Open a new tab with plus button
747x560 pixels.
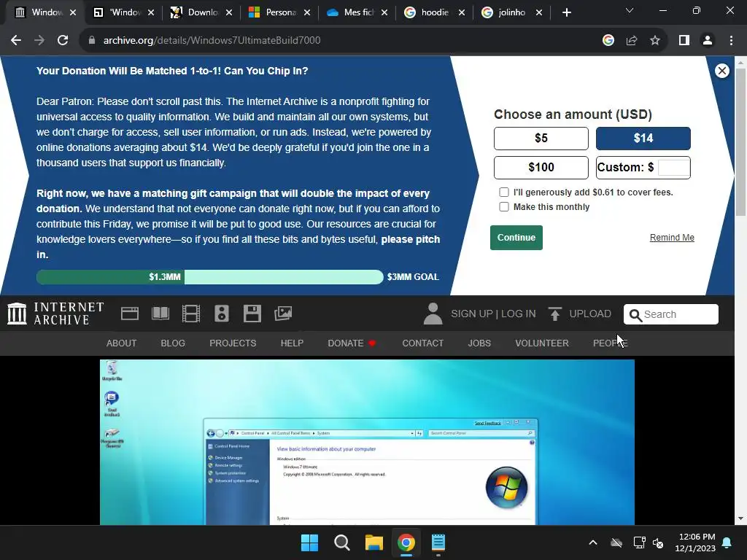tap(566, 13)
